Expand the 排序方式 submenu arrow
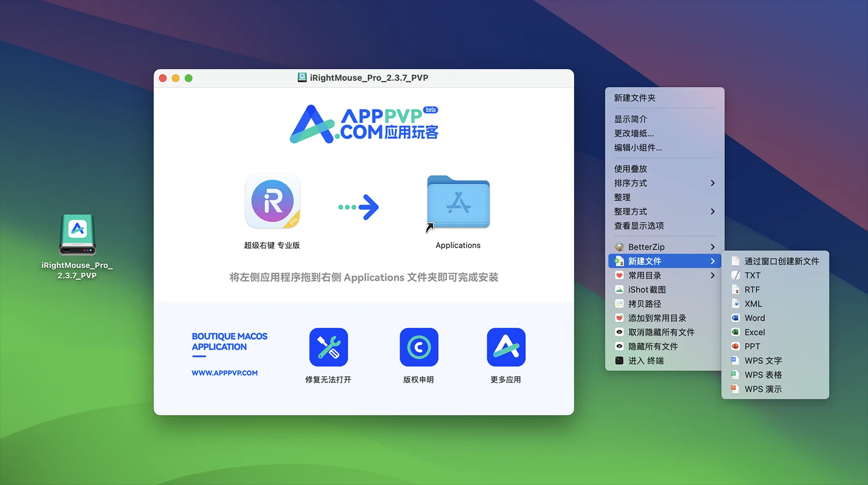The width and height of the screenshot is (868, 485). pos(713,183)
